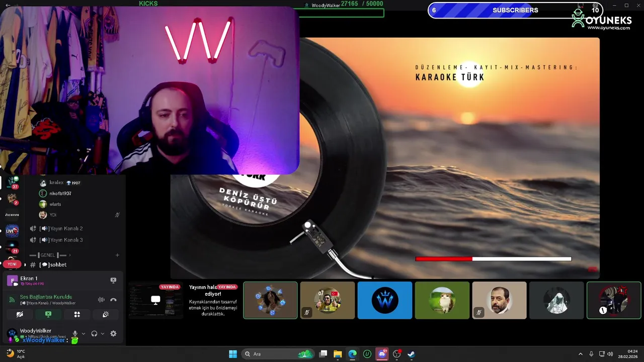Image resolution: width=644 pixels, height=362 pixels.
Task: Open the noise suppression waveform icon
Action: pyautogui.click(x=101, y=300)
